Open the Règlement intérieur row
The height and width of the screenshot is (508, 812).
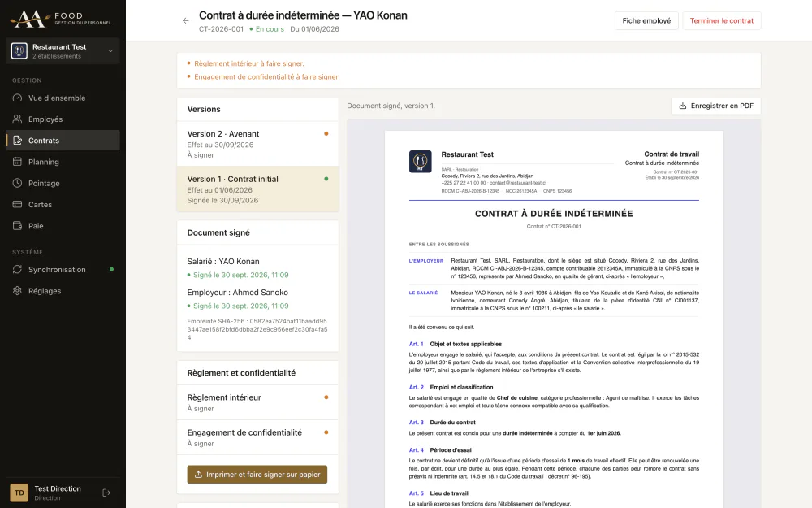click(x=258, y=402)
